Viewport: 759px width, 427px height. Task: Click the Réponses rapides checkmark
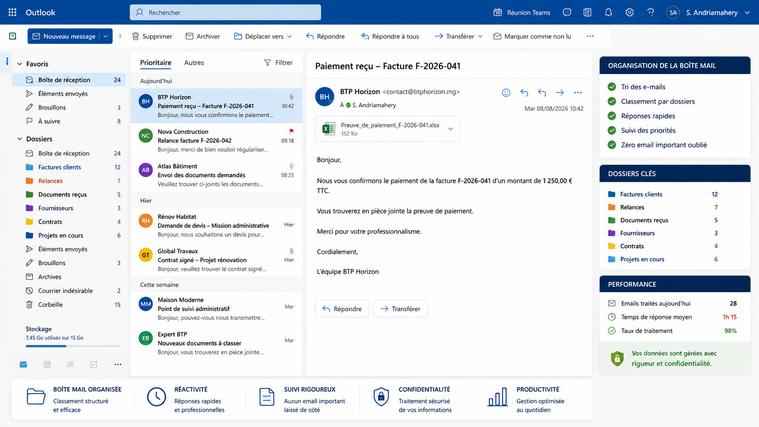click(x=612, y=116)
